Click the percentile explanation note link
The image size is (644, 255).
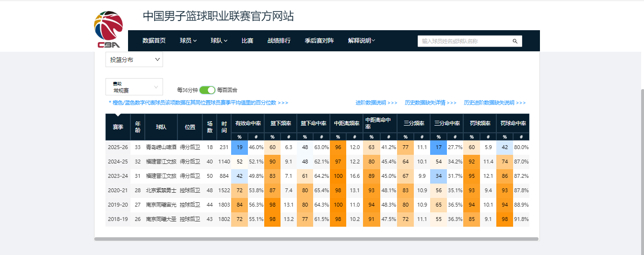(199, 103)
